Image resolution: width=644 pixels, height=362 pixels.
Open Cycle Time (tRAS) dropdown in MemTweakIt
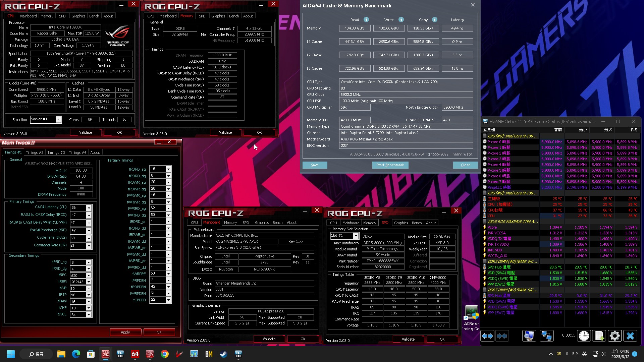pyautogui.click(x=89, y=238)
